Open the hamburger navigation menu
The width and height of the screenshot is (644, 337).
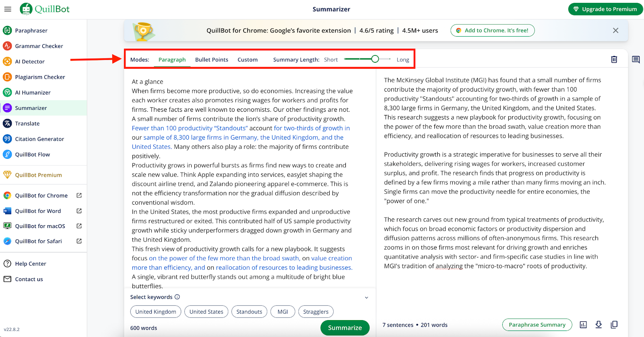8,9
